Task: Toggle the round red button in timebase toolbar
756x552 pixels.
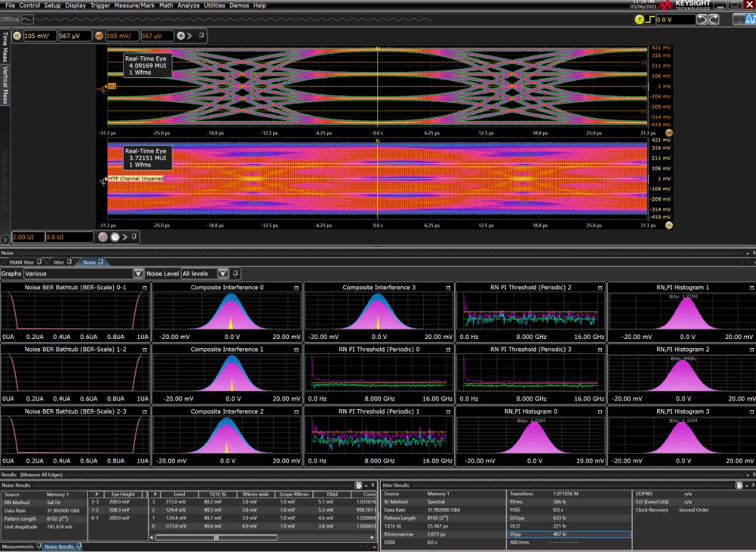Action: pyautogui.click(x=103, y=237)
